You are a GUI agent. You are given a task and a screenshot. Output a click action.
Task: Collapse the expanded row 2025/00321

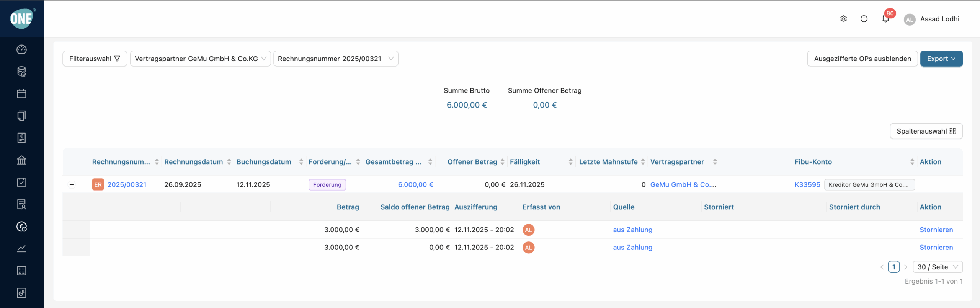click(72, 185)
